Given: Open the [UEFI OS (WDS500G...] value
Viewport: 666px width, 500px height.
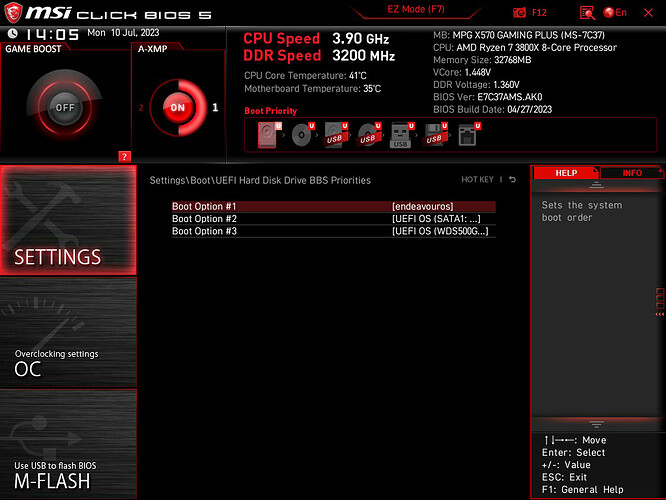Looking at the screenshot, I should coord(440,231).
